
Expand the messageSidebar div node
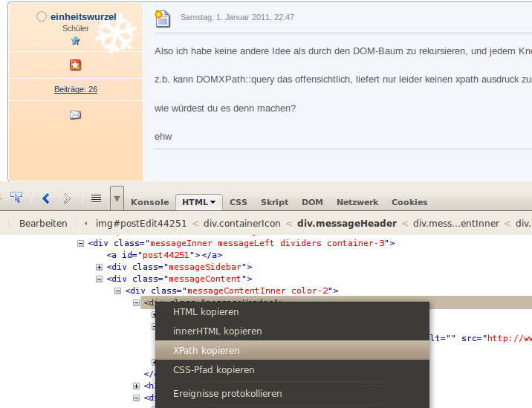click(100, 267)
